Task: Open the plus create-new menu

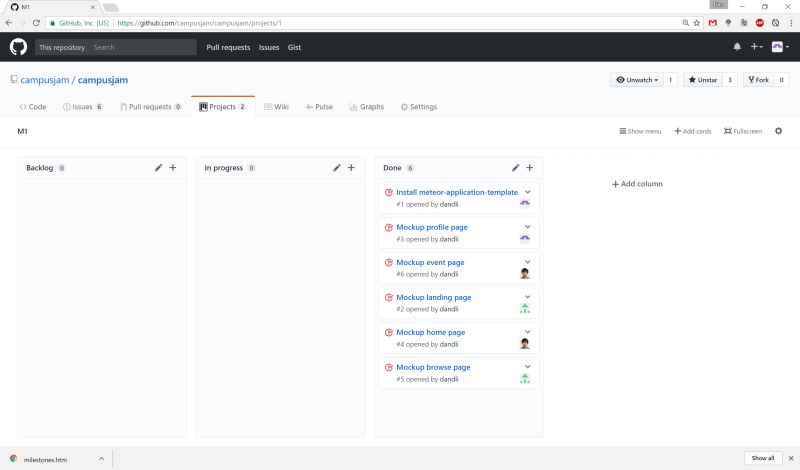Action: [756, 46]
